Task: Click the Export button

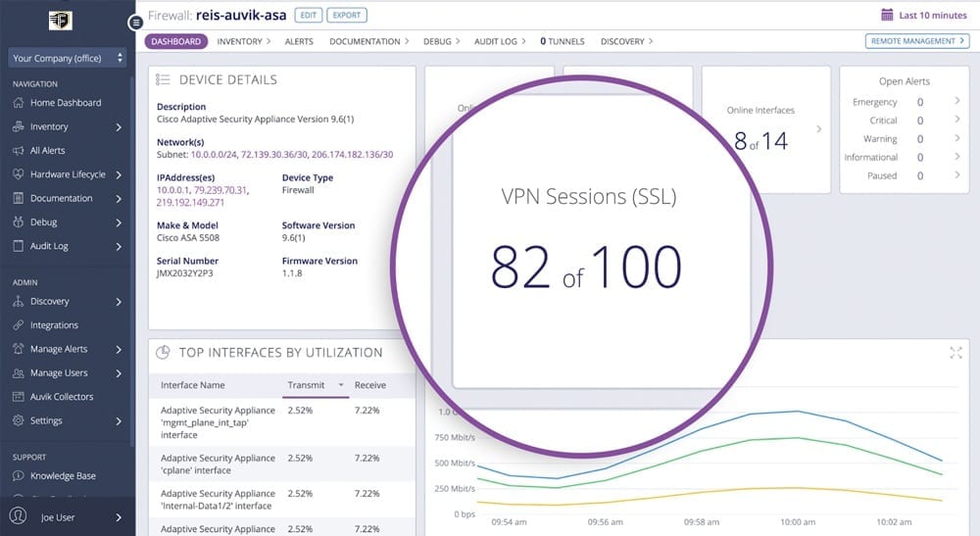Action: click(x=347, y=15)
